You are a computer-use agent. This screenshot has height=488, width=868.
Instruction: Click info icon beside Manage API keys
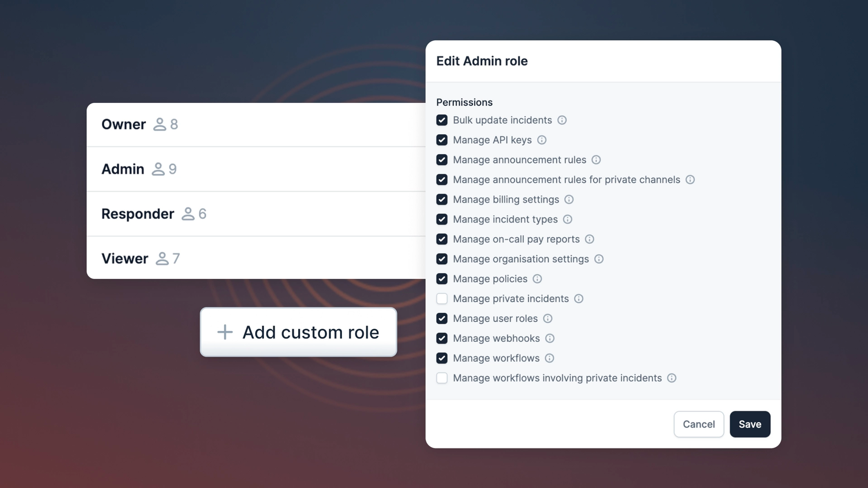click(542, 140)
